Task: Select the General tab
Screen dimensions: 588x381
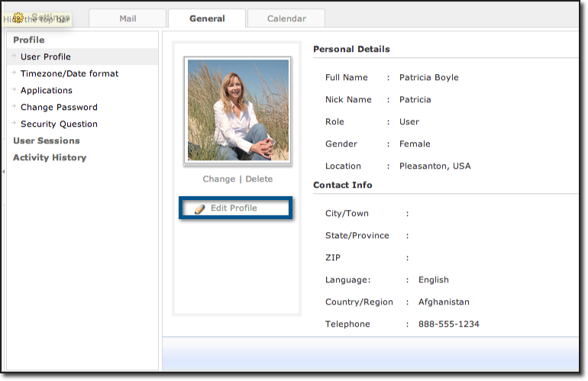Action: [x=207, y=18]
